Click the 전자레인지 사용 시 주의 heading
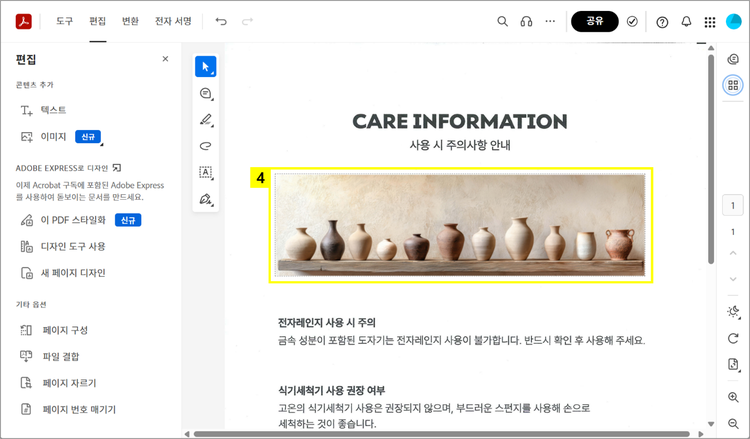 (327, 323)
